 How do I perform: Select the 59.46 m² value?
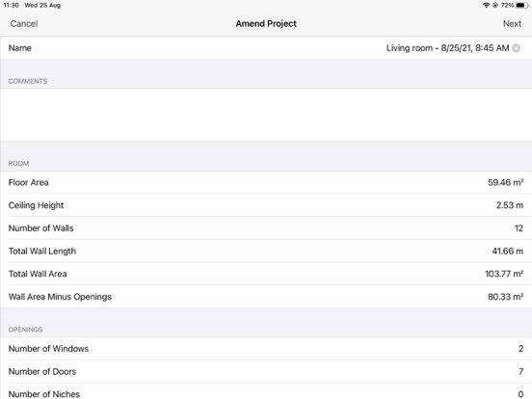coord(506,182)
